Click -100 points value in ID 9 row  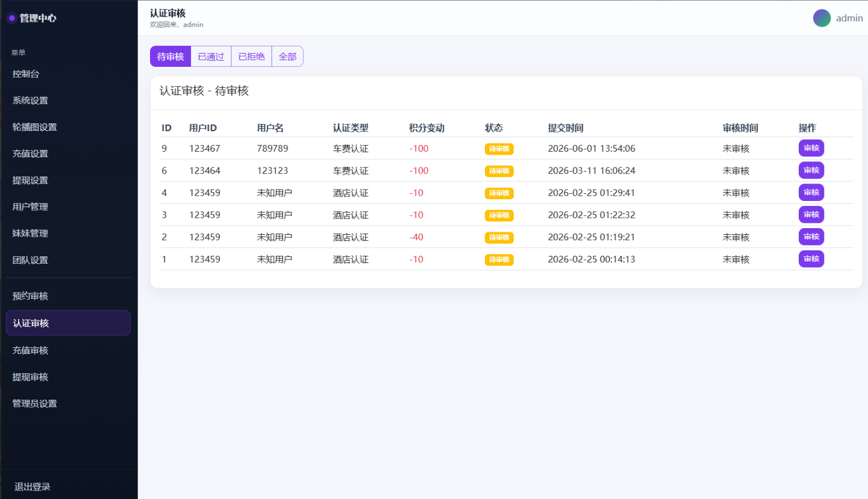(x=419, y=149)
